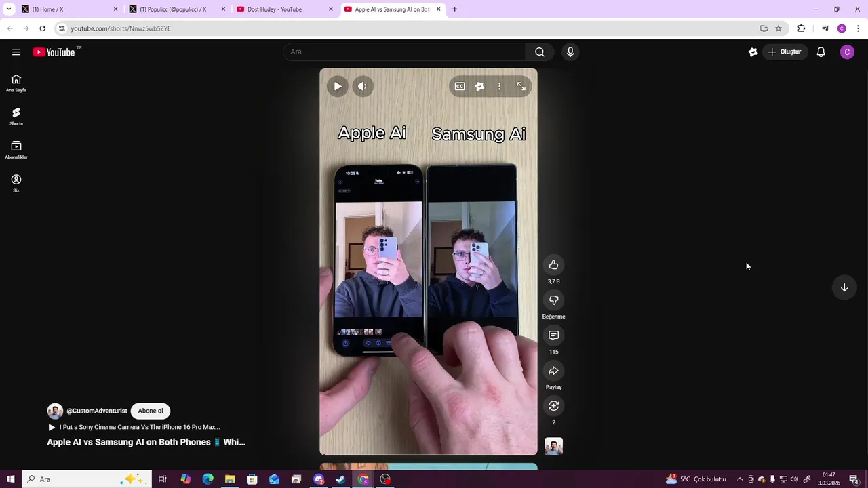Open the weather widget showing 5°C
The height and width of the screenshot is (488, 868).
coord(696,479)
